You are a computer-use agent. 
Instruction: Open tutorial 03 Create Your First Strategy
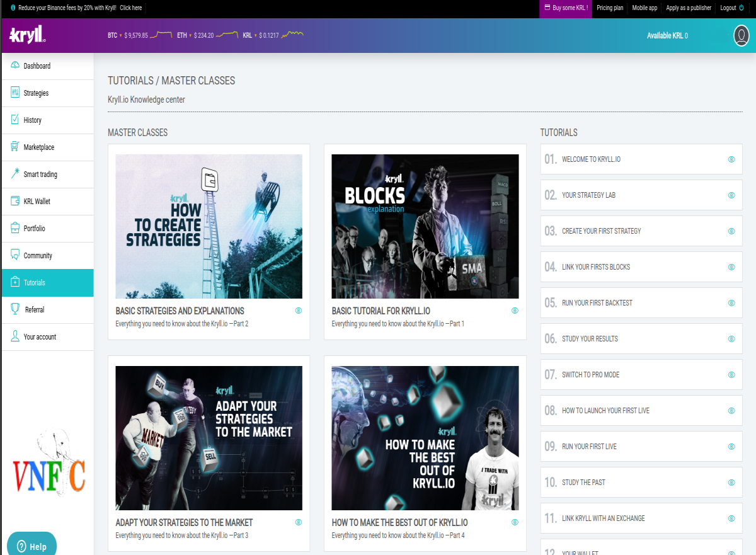641,231
